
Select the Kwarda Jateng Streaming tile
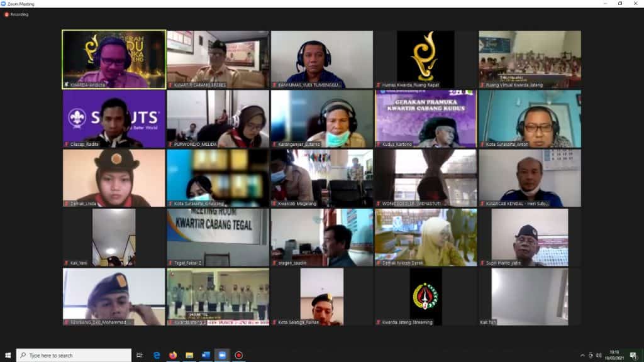[426, 297]
